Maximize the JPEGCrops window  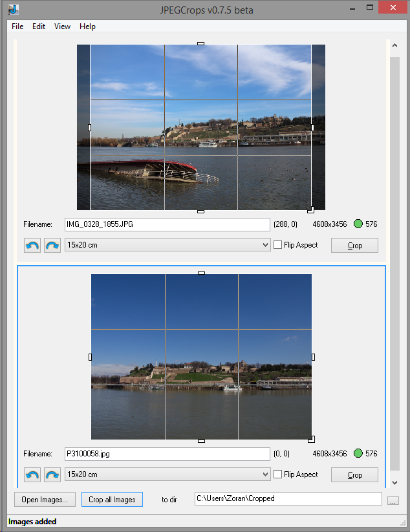click(x=370, y=8)
